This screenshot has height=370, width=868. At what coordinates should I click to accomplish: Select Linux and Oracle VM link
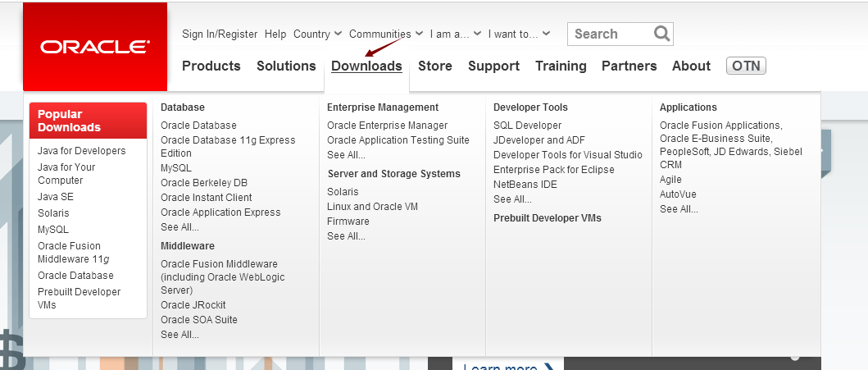click(372, 207)
